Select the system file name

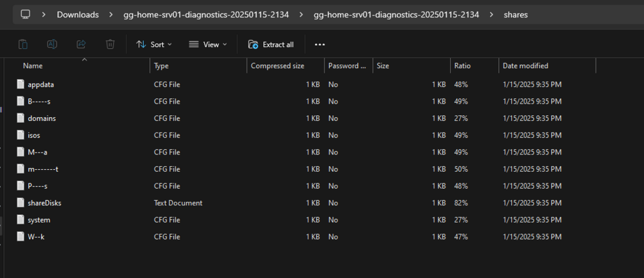(x=39, y=220)
